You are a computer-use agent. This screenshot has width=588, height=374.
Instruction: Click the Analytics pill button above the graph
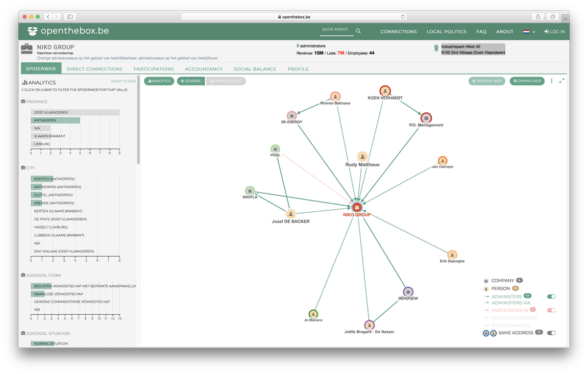click(159, 81)
